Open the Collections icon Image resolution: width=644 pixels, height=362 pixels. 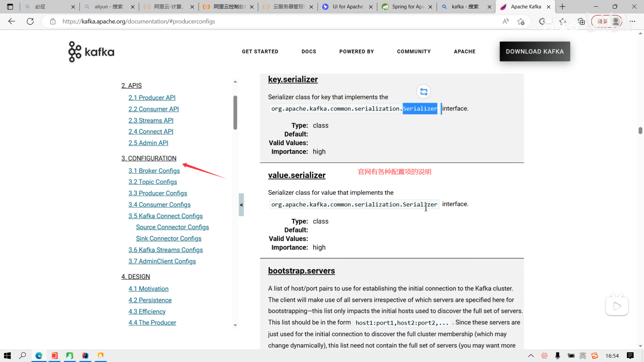coord(581,21)
